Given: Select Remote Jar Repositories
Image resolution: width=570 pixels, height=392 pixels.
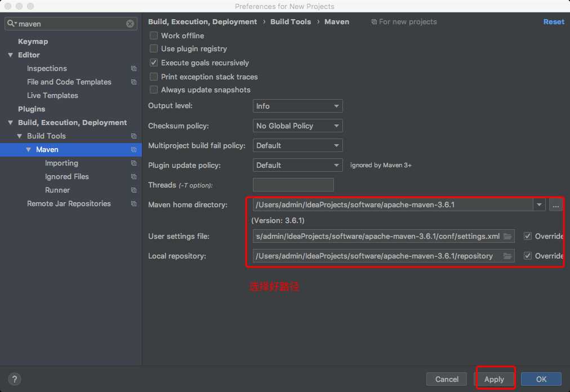Looking at the screenshot, I should [69, 204].
